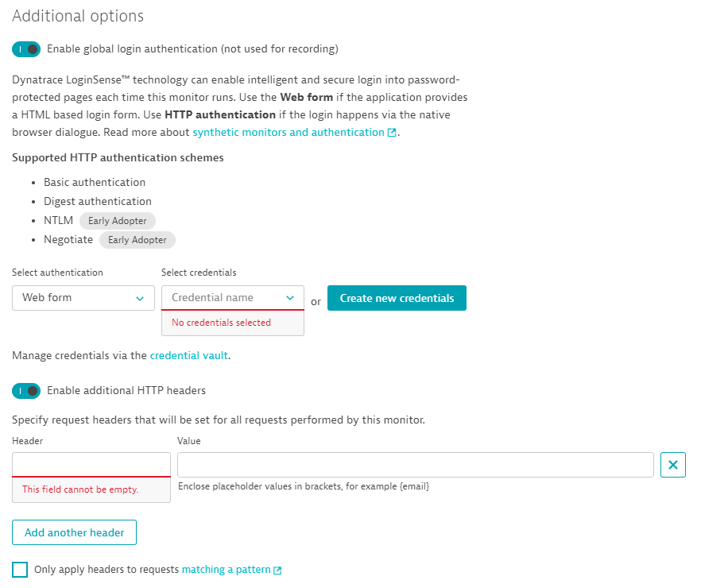The height and width of the screenshot is (588, 701).
Task: Disable global login authentication toggle
Action: (x=26, y=49)
